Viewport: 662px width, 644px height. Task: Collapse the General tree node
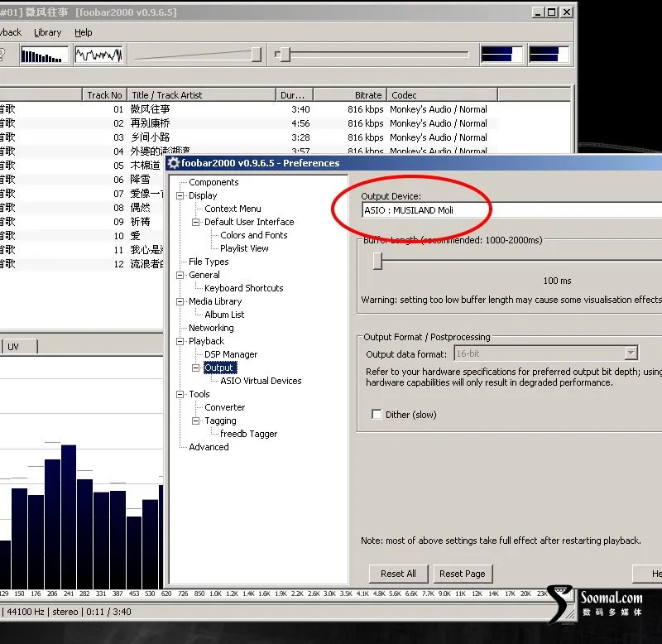tap(180, 275)
